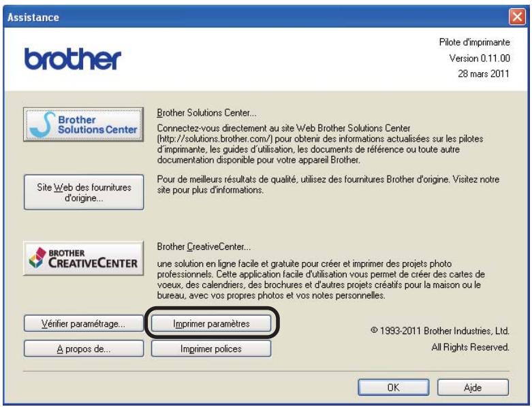Open help with the Aide button
This screenshot has height=407, width=532.
click(x=473, y=387)
